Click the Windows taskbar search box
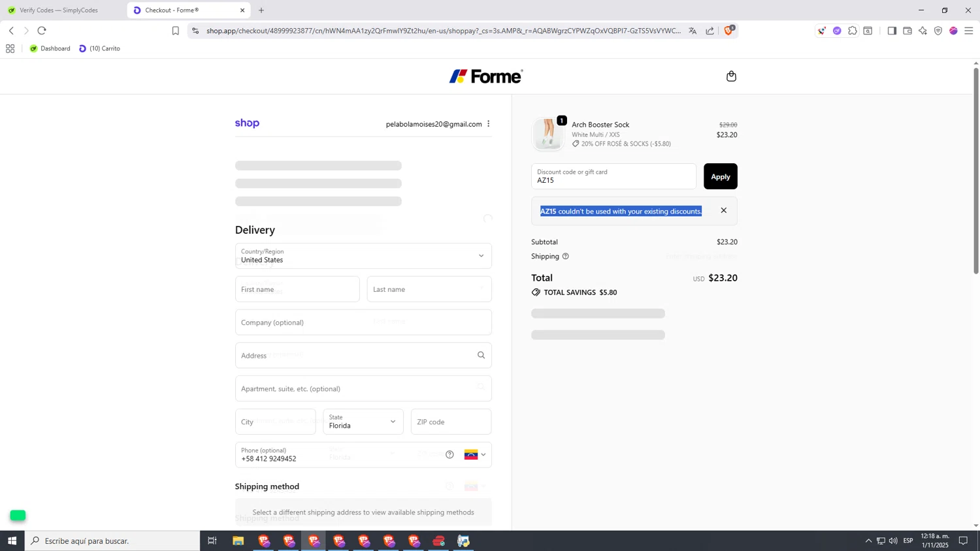980x551 pixels. [112, 541]
